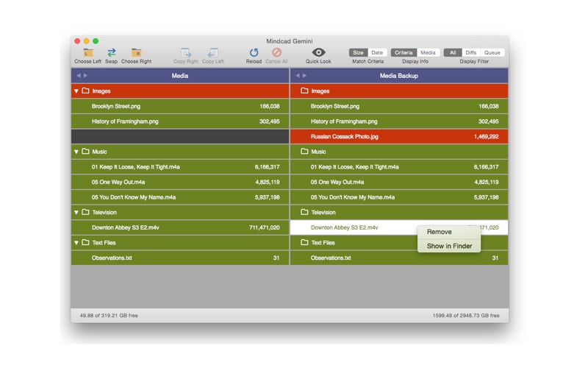Select Observations.txt in right pane
This screenshot has width=588, height=368.
(x=399, y=258)
